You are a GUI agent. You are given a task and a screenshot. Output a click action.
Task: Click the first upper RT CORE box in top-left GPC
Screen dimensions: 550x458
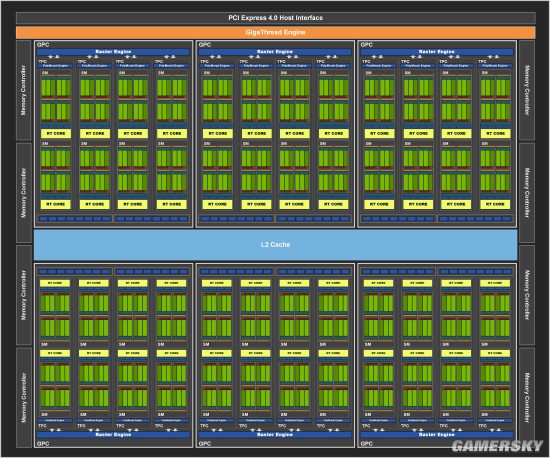(56, 134)
